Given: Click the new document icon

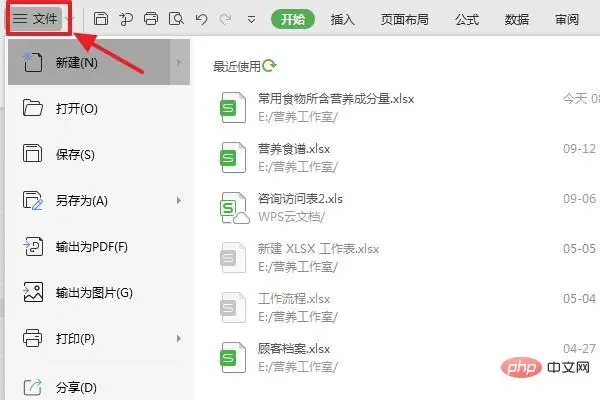Looking at the screenshot, I should [33, 62].
